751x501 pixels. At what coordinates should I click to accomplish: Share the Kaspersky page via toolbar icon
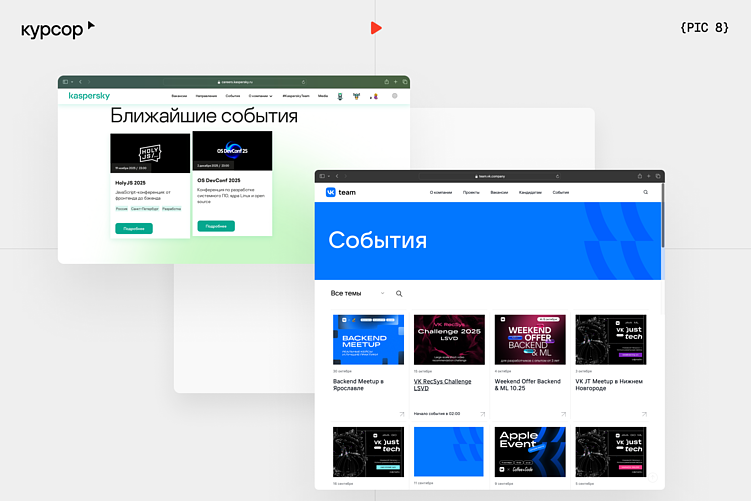(x=387, y=82)
